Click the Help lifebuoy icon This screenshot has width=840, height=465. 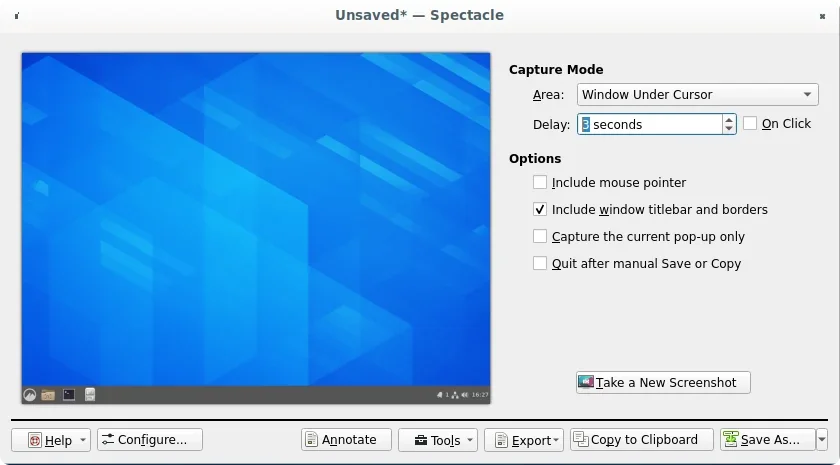[x=35, y=440]
